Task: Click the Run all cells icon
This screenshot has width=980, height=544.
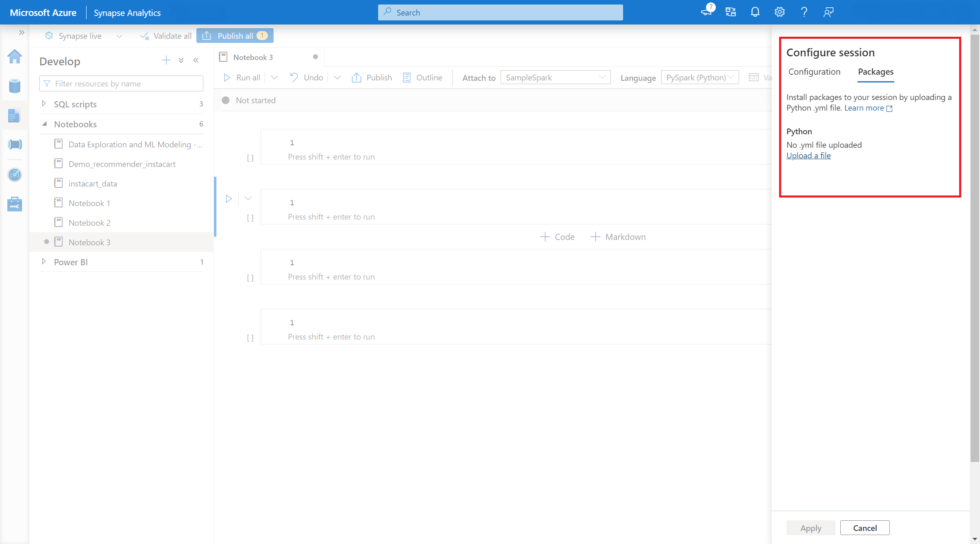Action: click(228, 77)
